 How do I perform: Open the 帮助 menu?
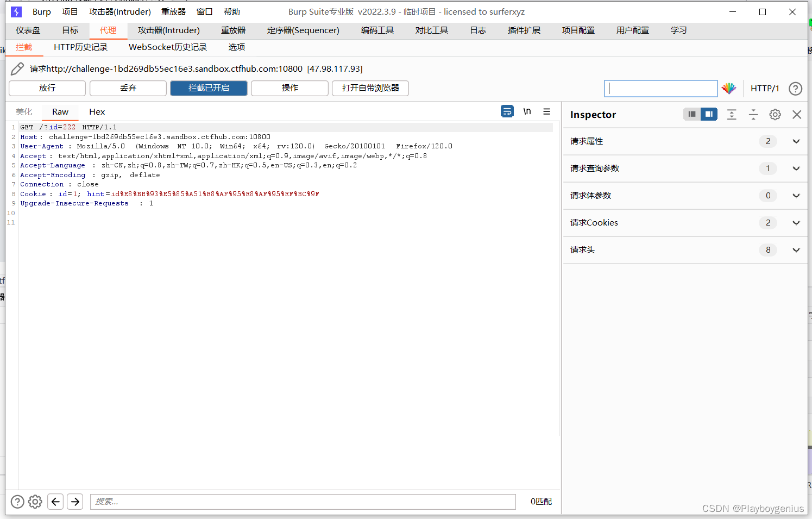[x=232, y=11]
